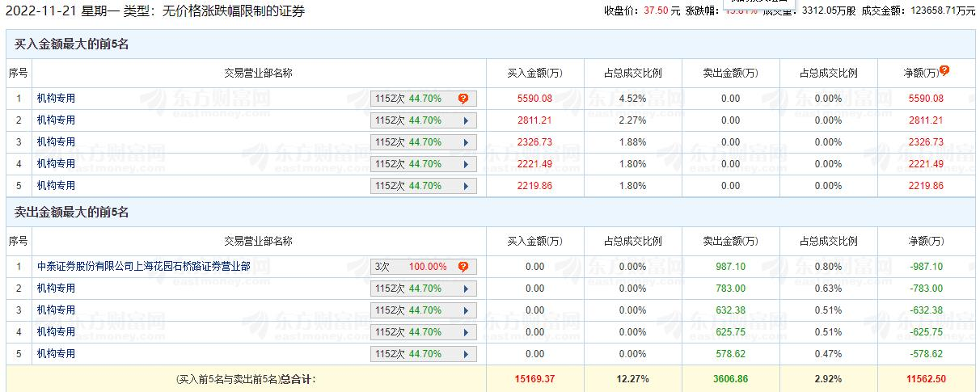Click the 1152次 44.70% badge in the 5590.08 buy row
Image resolution: width=980 pixels, height=392 pixels.
point(408,99)
